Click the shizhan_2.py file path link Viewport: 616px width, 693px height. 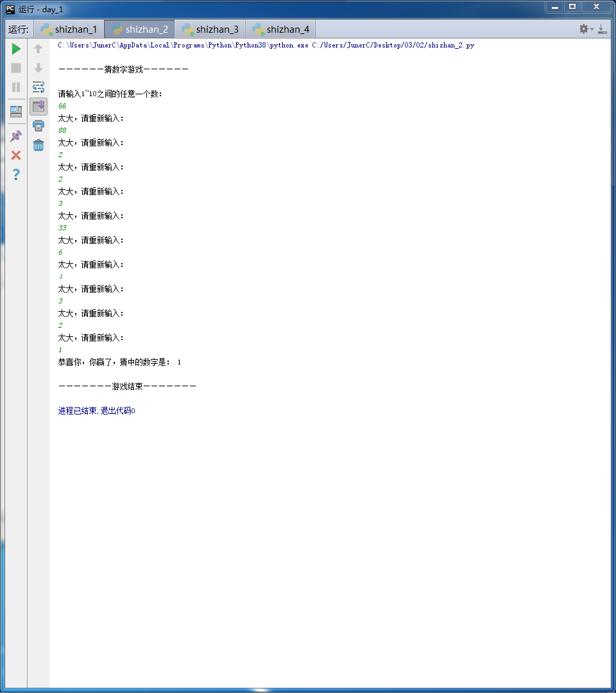(393, 45)
